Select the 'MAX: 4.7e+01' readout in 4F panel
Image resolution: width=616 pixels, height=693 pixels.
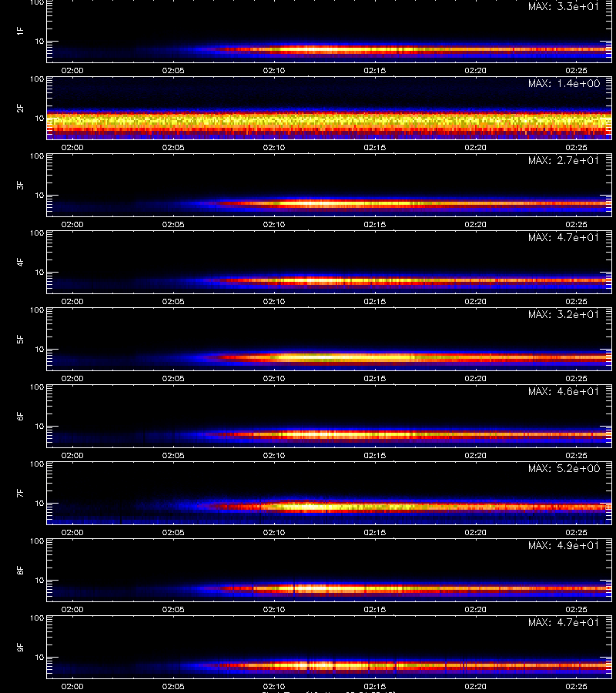[x=564, y=237]
